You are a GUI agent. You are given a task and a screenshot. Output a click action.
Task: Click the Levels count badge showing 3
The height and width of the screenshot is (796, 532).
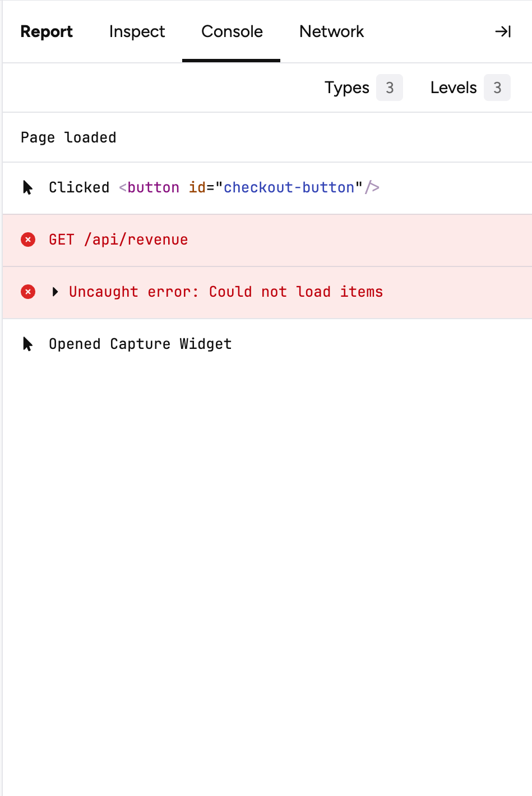[x=497, y=88]
